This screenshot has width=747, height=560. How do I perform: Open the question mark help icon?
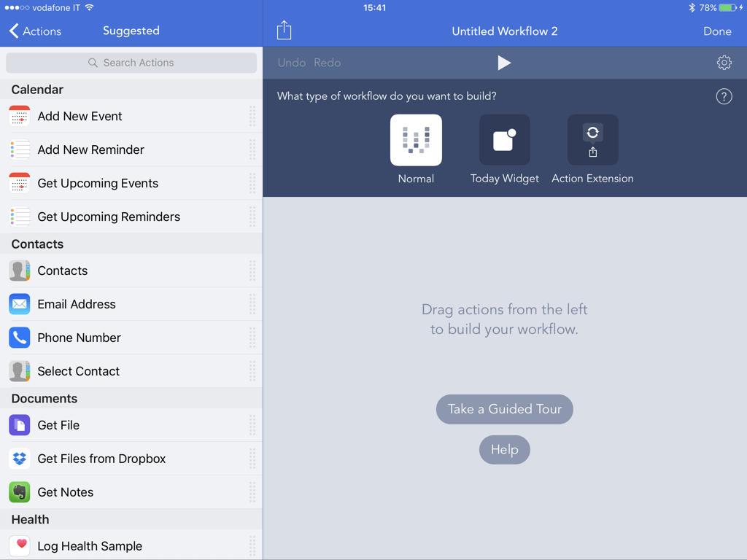pos(724,96)
